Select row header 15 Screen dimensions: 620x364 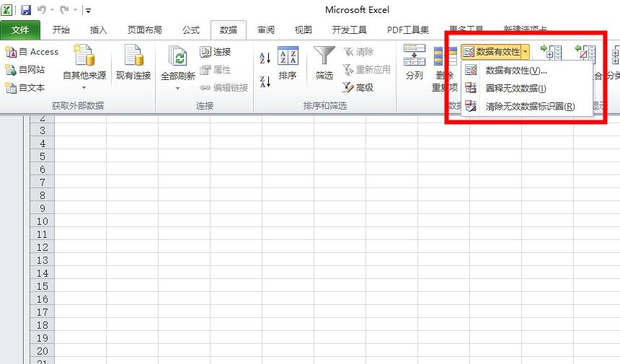[x=43, y=286]
